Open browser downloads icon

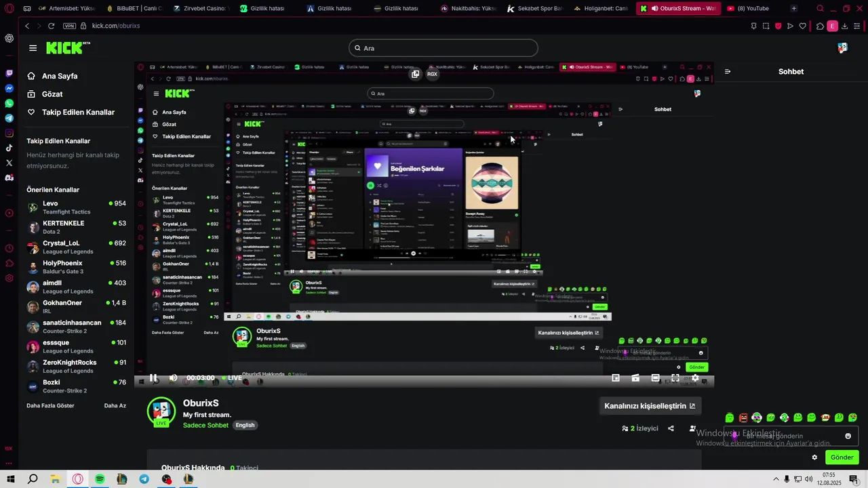pos(845,26)
